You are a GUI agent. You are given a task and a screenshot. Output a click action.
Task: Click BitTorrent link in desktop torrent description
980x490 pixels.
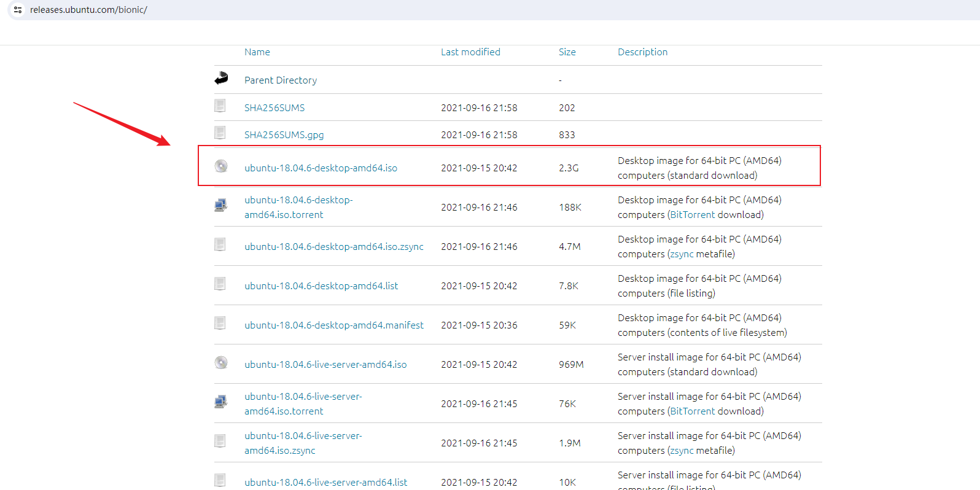pos(693,215)
